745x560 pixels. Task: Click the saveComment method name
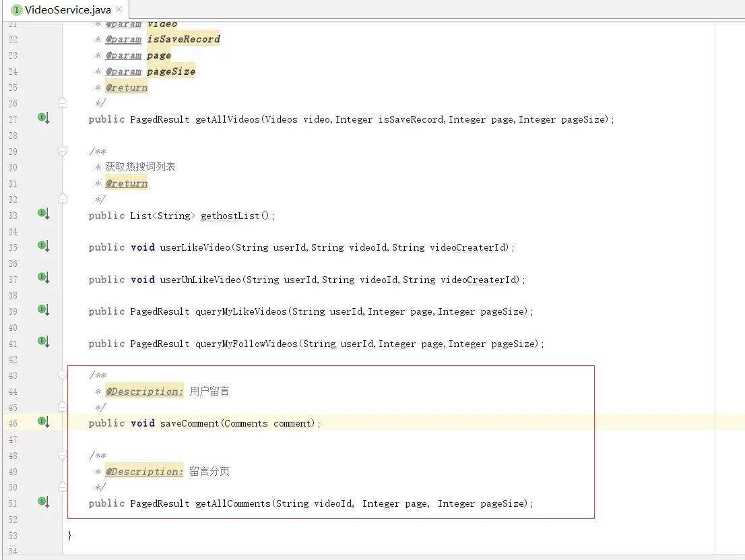point(189,424)
